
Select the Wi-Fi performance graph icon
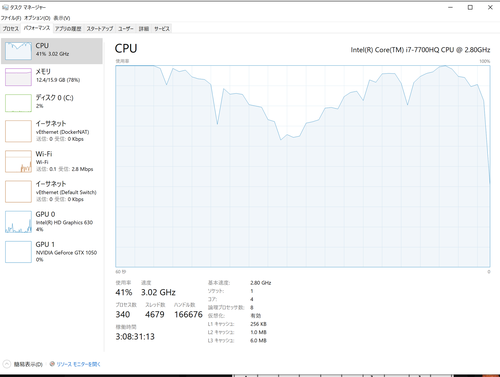(18, 161)
